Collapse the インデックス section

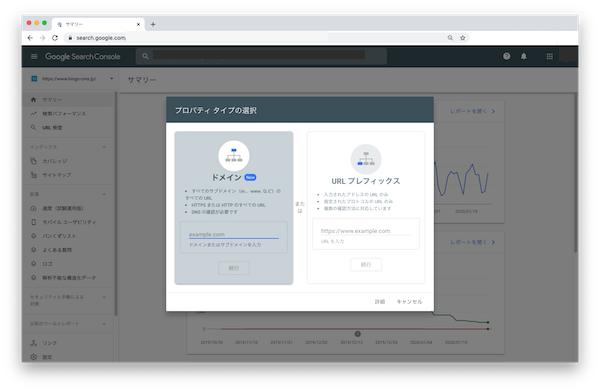[x=104, y=147]
